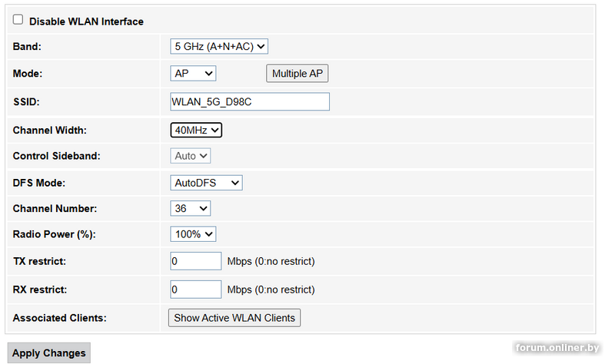
Task: Click the Mbps hint beside TX restrict
Action: 271,261
